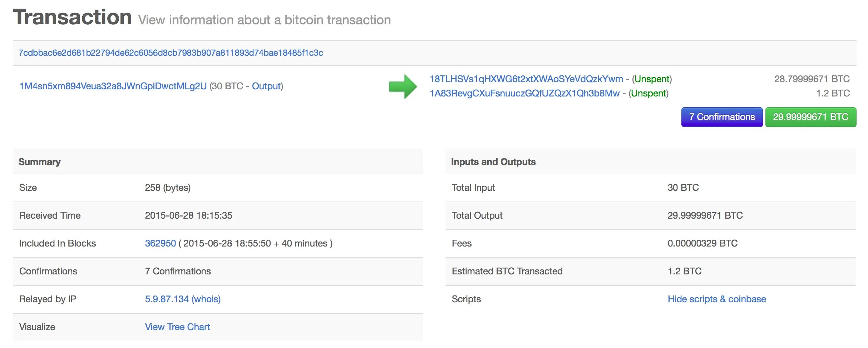Click the green 29.99999671 BTC button
868x348 pixels.
[810, 117]
